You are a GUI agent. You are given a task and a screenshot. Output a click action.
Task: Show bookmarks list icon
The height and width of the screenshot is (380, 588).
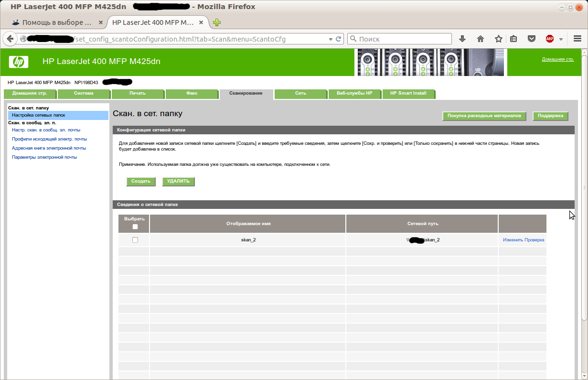(513, 39)
